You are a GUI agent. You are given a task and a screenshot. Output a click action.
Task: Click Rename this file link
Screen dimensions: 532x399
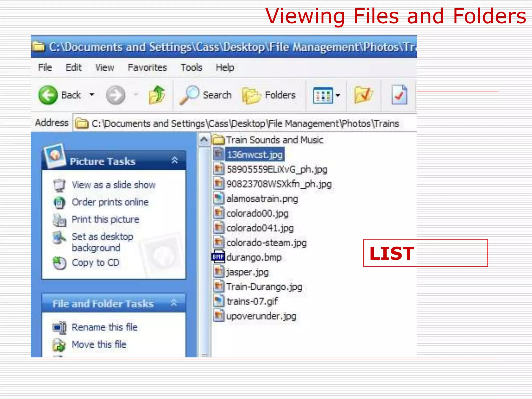pyautogui.click(x=104, y=327)
